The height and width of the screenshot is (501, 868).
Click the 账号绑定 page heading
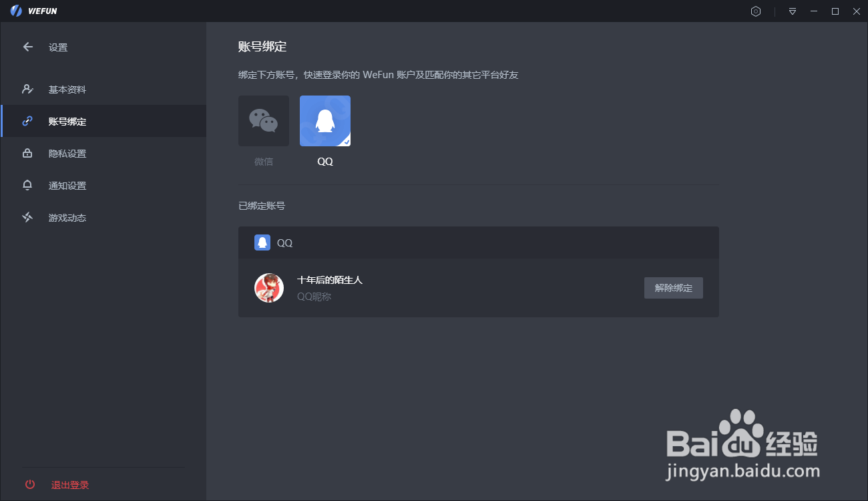262,47
